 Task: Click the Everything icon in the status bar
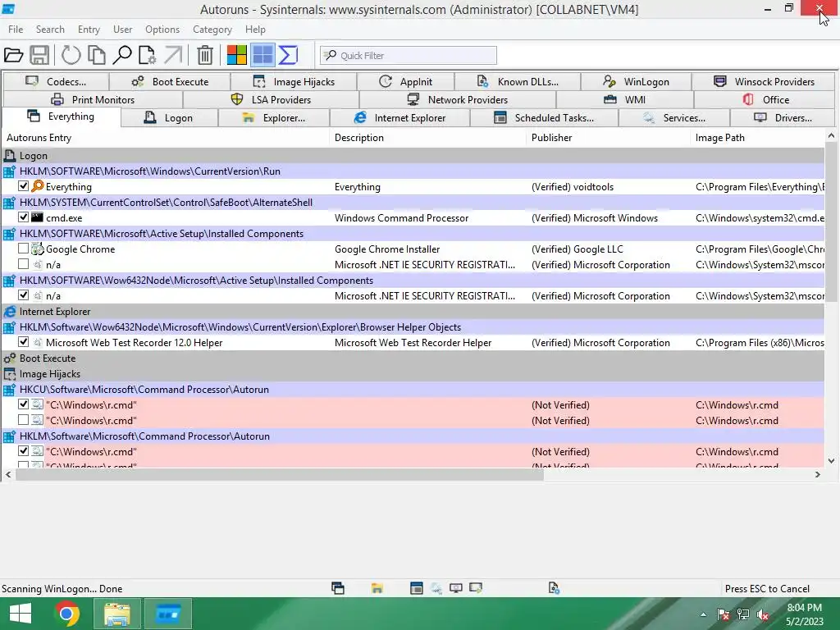(337, 588)
